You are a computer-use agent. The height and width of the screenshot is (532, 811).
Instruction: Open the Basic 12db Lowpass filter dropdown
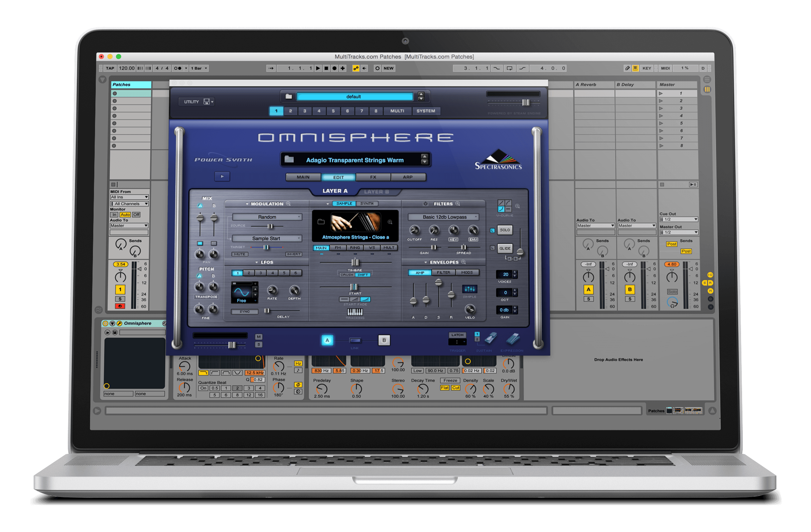click(443, 216)
